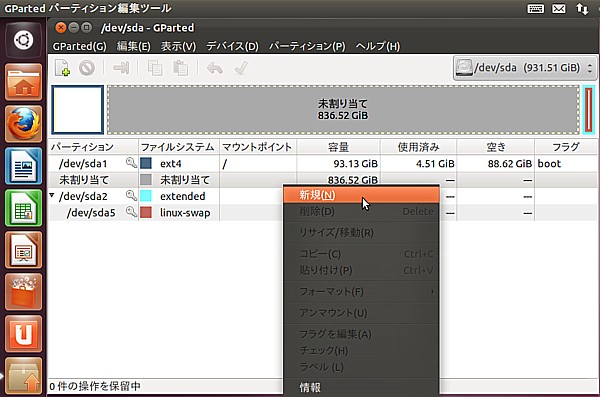Image resolution: width=600 pixels, height=397 pixels.
Task: Launch LibreOffice Calc from the dock
Action: [x=23, y=208]
